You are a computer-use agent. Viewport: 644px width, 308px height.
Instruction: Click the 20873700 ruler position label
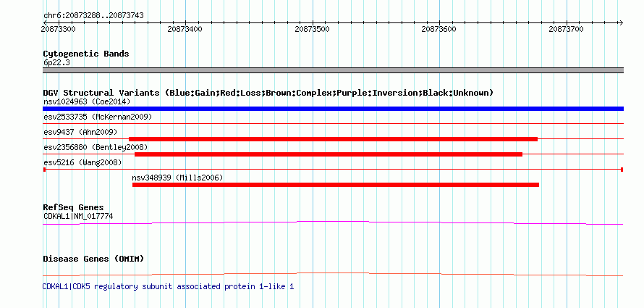click(x=566, y=29)
